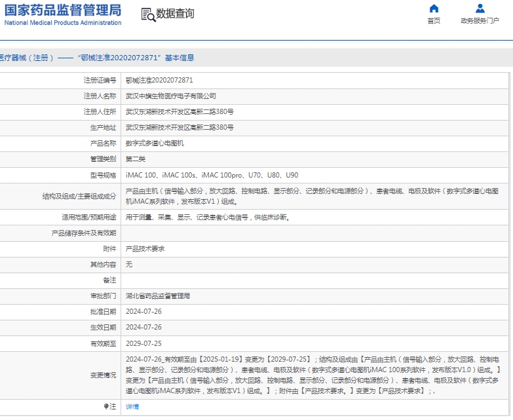Click the data query magnifier document icon

click(x=148, y=15)
